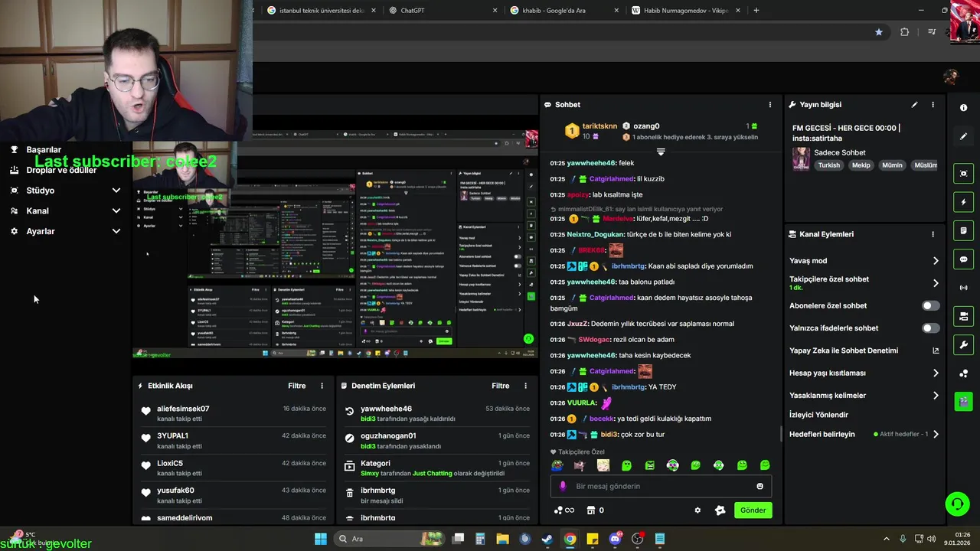The width and height of the screenshot is (980, 551).
Task: Toggle Abonelere özel sohbet switch
Action: click(930, 305)
